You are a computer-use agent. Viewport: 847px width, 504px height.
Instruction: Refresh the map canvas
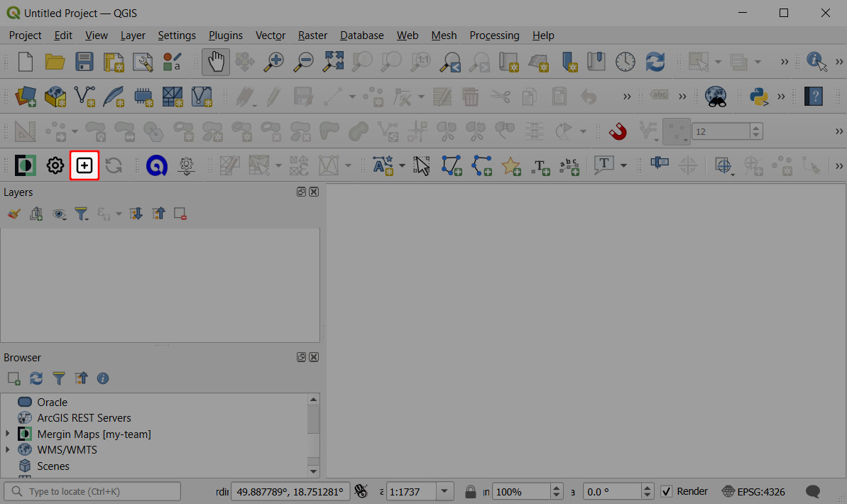(x=655, y=62)
